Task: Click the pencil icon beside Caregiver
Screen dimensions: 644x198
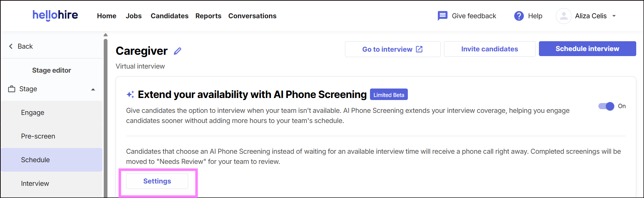Action: coord(177,51)
